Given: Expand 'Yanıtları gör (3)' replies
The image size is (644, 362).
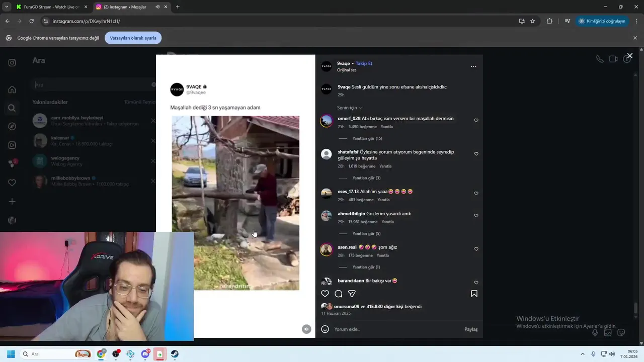Looking at the screenshot, I should tap(366, 178).
